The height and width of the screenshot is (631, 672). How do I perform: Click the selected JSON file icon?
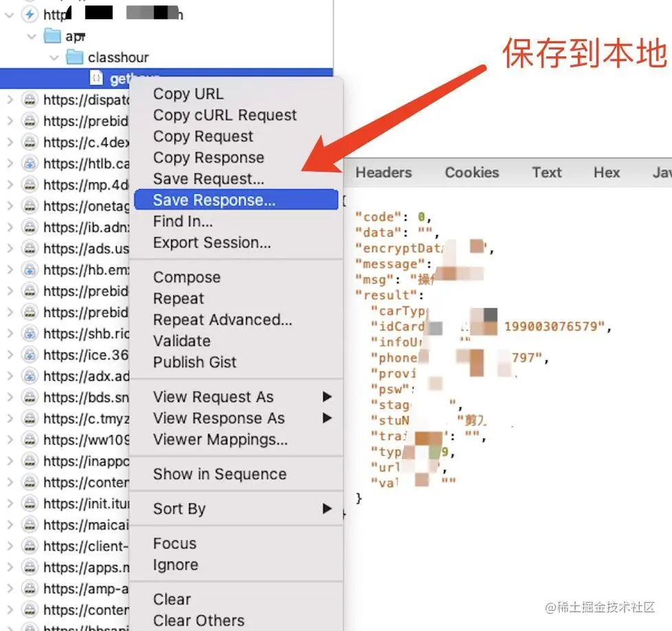pyautogui.click(x=96, y=78)
